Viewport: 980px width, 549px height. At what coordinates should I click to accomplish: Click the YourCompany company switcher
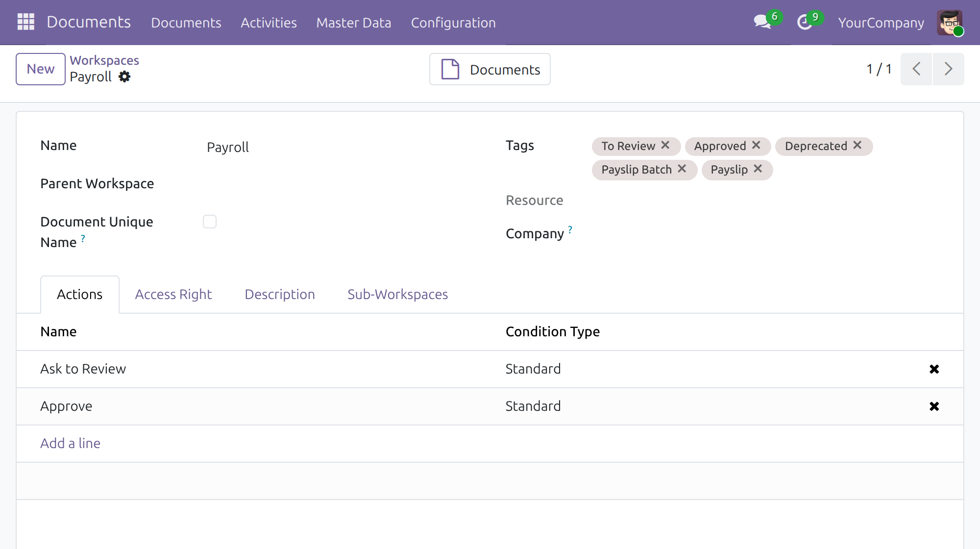click(x=881, y=23)
